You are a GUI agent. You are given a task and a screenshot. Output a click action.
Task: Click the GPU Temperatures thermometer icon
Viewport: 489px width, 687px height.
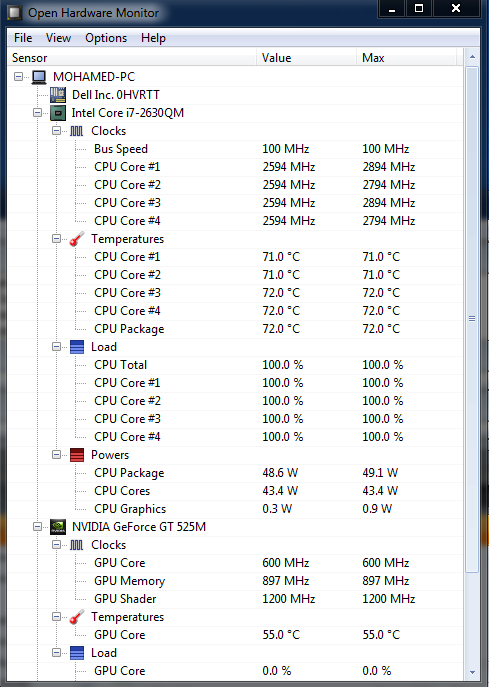77,617
